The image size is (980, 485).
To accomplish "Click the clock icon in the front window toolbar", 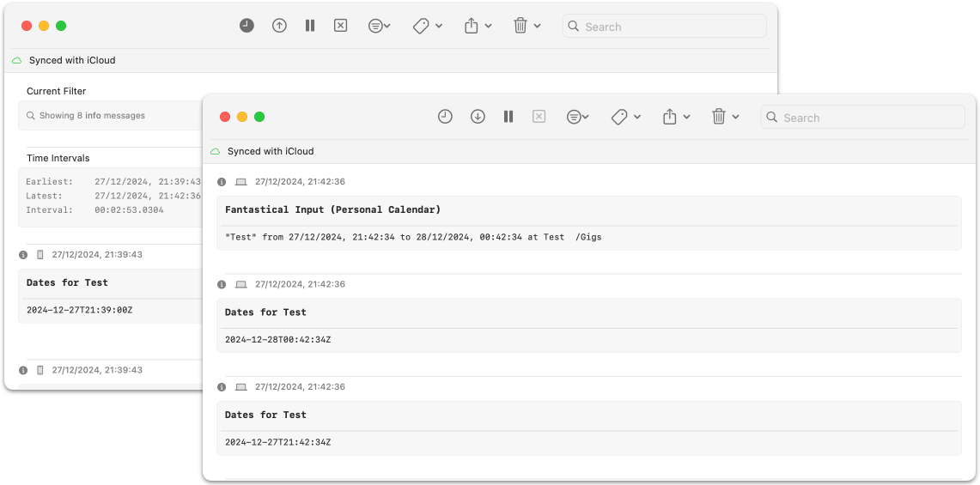I will [445, 117].
